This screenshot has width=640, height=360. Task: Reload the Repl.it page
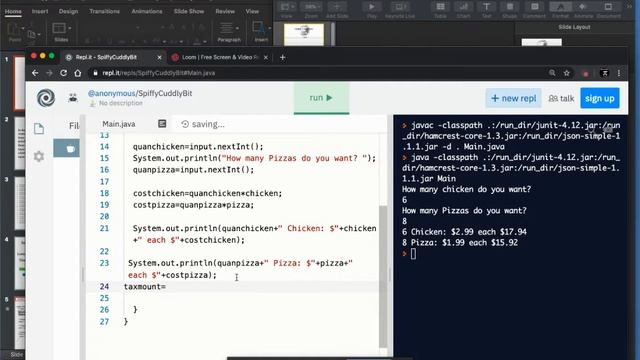pos(64,73)
